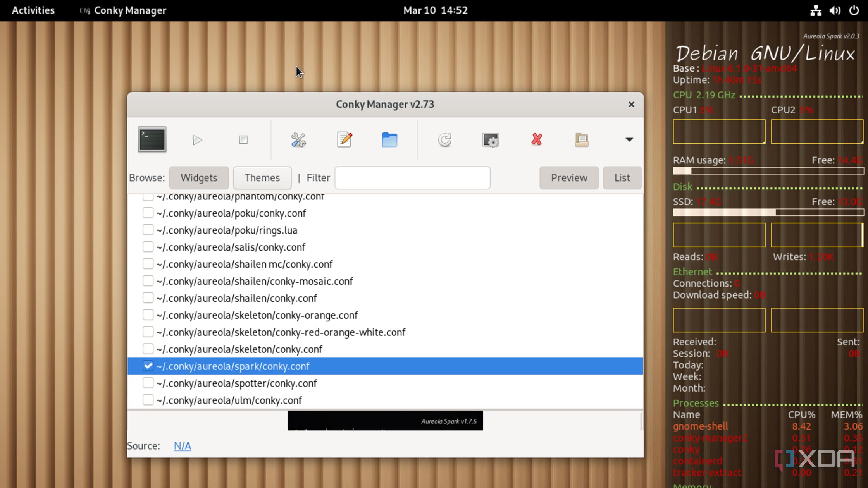The width and height of the screenshot is (868, 488).
Task: Tick the ulm/conky.conf checkbox
Action: click(x=148, y=400)
